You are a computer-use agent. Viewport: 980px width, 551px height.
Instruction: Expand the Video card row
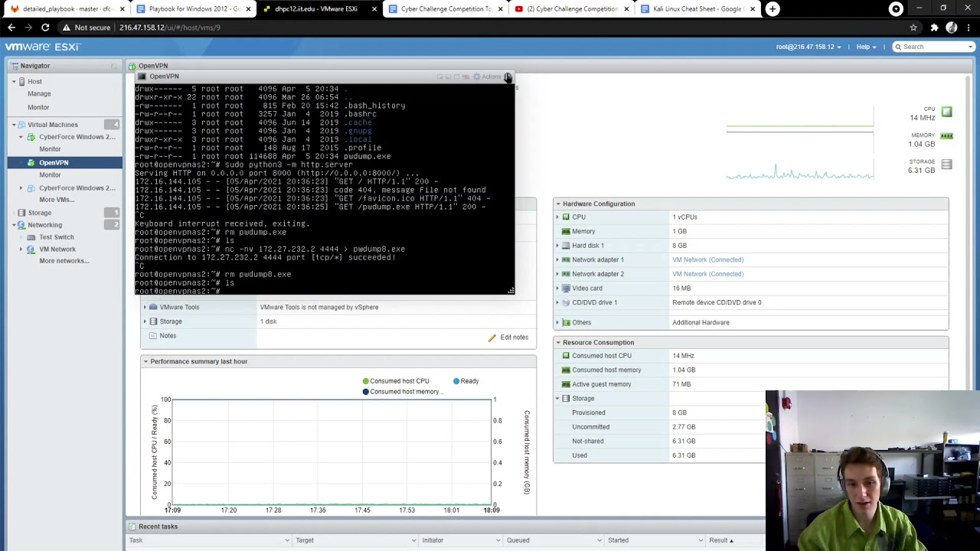coord(557,289)
